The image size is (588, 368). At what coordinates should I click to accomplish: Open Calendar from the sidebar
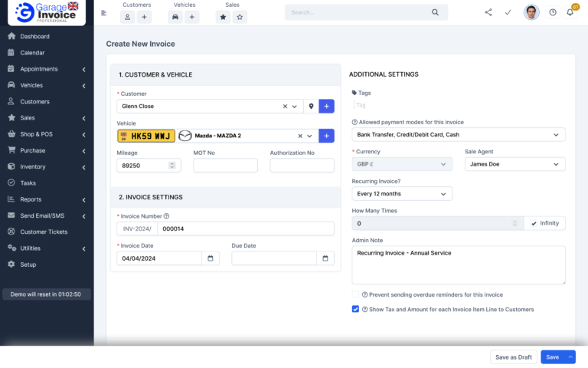(x=32, y=53)
